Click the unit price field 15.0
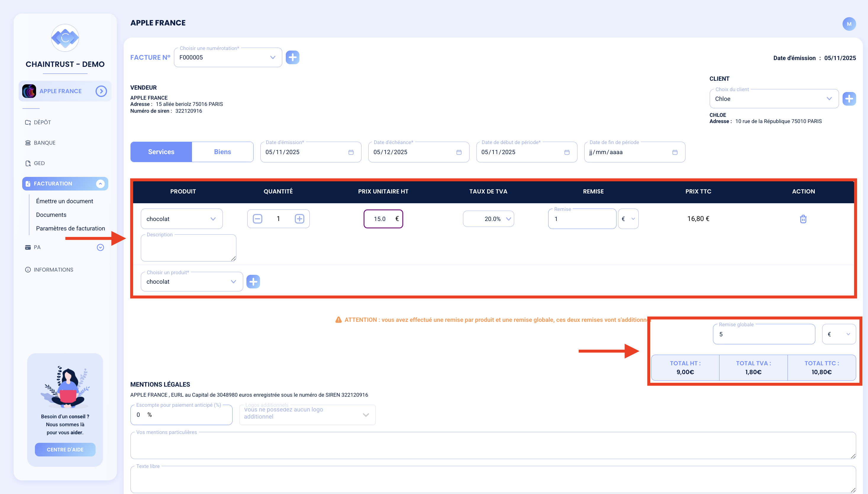 [x=383, y=219]
